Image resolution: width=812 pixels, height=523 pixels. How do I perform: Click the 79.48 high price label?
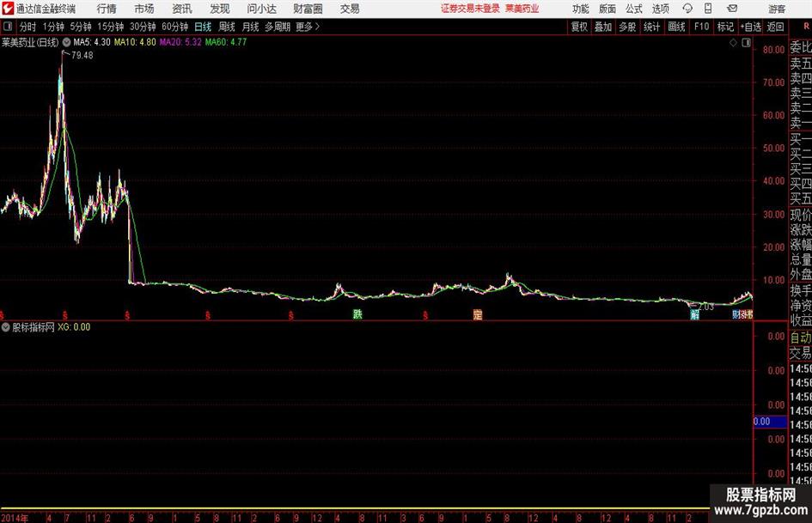[x=82, y=56]
